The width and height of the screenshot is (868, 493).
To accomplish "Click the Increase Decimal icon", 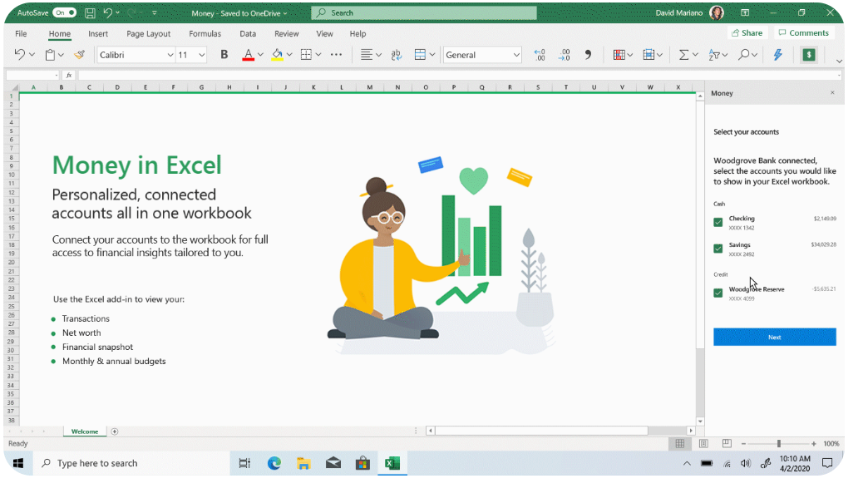I will tap(540, 55).
